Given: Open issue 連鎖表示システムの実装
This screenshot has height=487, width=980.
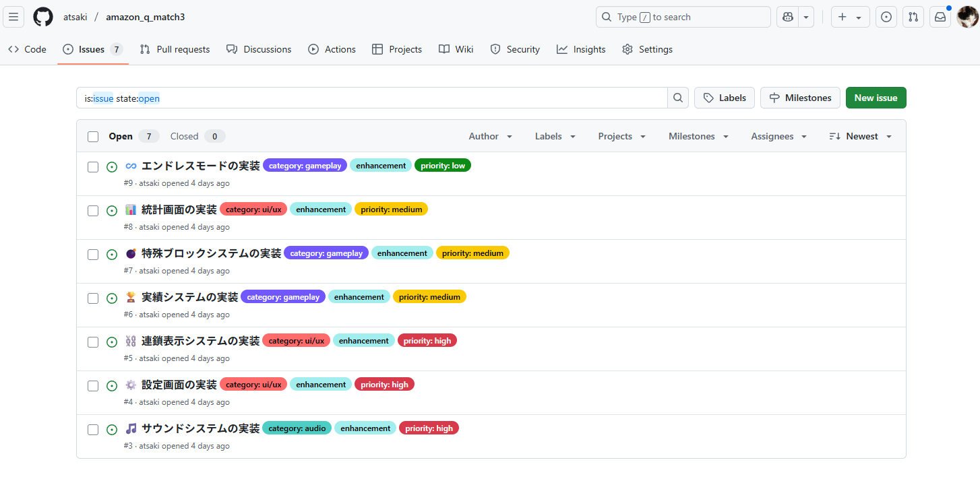Looking at the screenshot, I should click(x=200, y=341).
